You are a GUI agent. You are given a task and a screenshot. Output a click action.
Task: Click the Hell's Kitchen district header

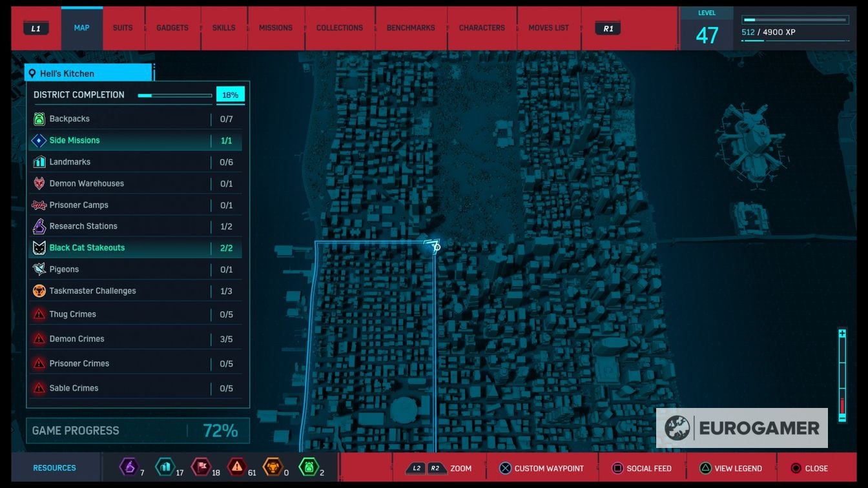click(88, 74)
